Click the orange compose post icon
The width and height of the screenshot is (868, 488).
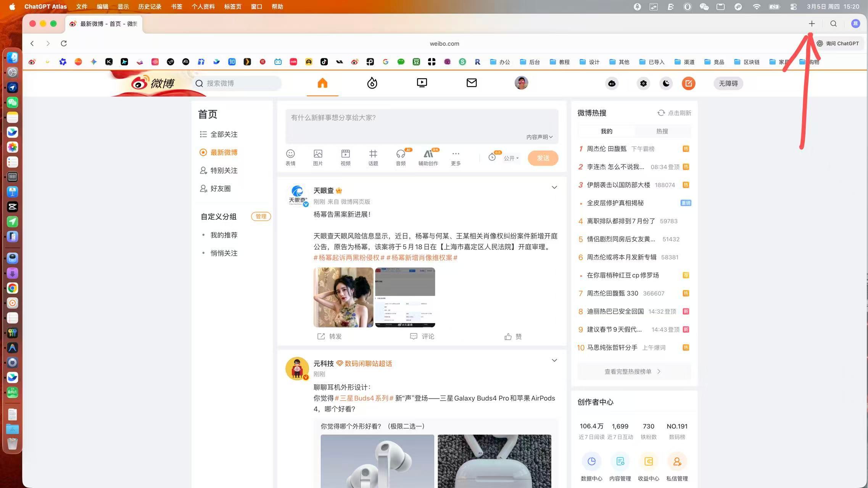pyautogui.click(x=688, y=83)
